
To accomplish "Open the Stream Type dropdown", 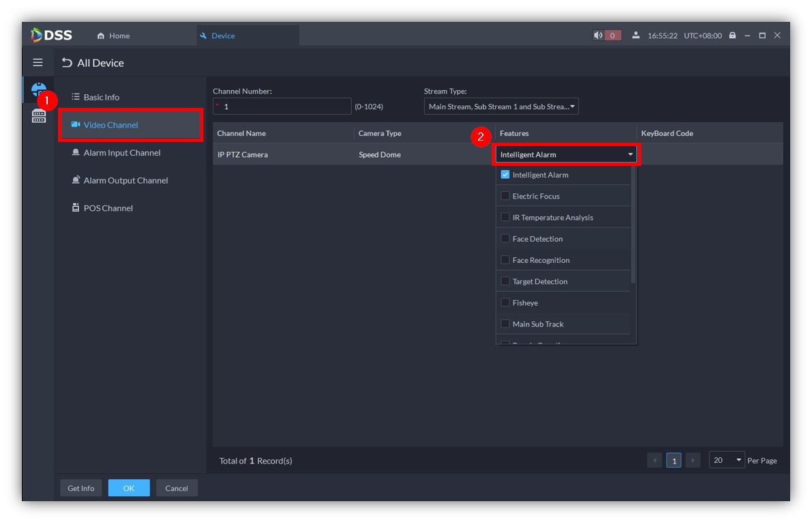I will 501,107.
